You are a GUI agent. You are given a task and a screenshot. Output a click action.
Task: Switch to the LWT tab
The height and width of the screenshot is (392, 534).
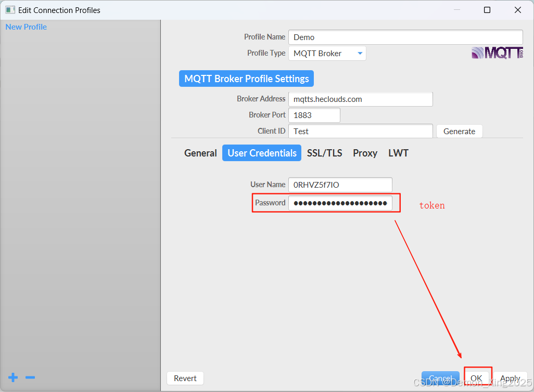point(398,153)
